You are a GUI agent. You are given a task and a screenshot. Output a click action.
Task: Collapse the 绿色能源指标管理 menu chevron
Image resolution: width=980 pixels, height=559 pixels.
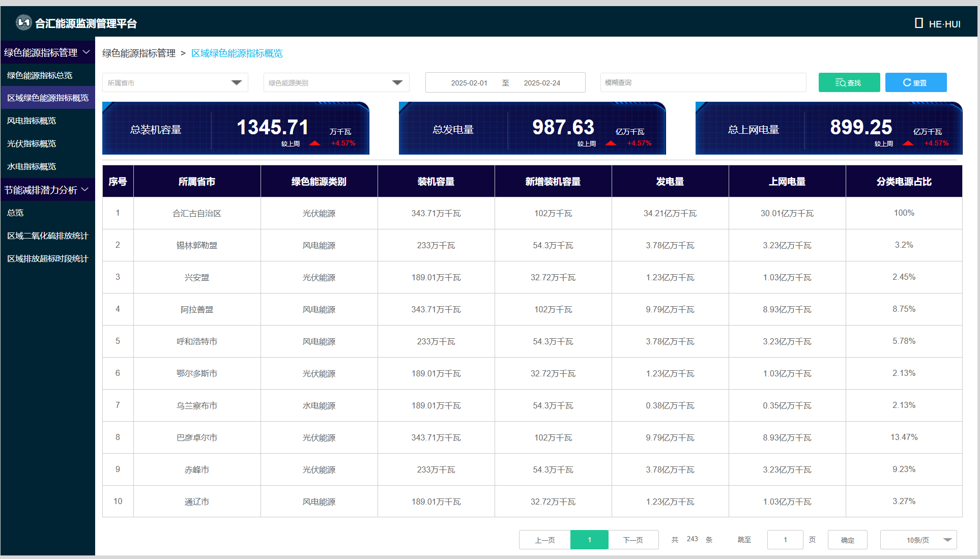pos(87,52)
